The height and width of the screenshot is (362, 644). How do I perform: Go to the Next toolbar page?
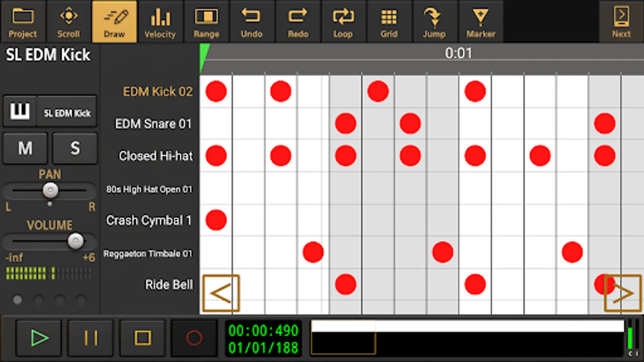pos(621,22)
